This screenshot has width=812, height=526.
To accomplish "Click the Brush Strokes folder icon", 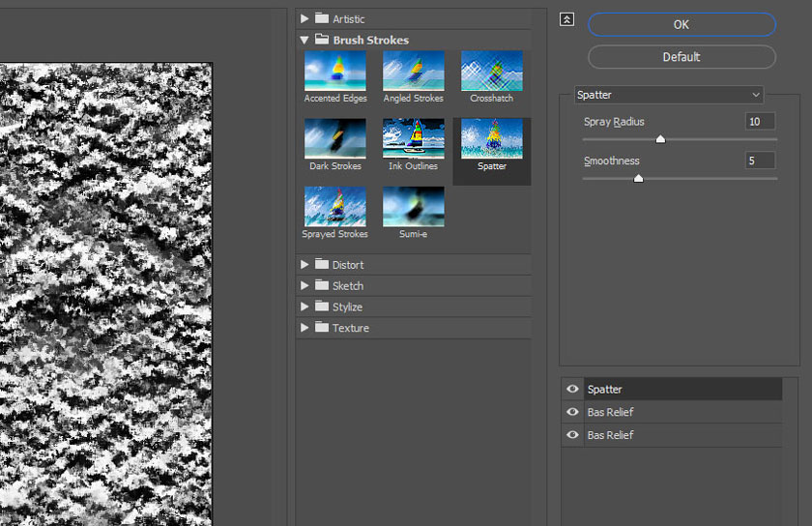I will 322,39.
